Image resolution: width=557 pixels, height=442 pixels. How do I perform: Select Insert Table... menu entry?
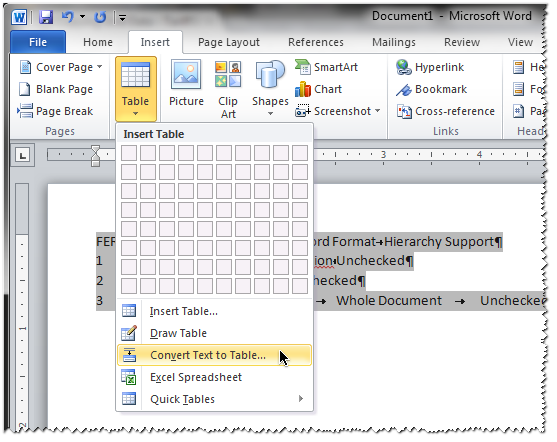click(x=214, y=311)
